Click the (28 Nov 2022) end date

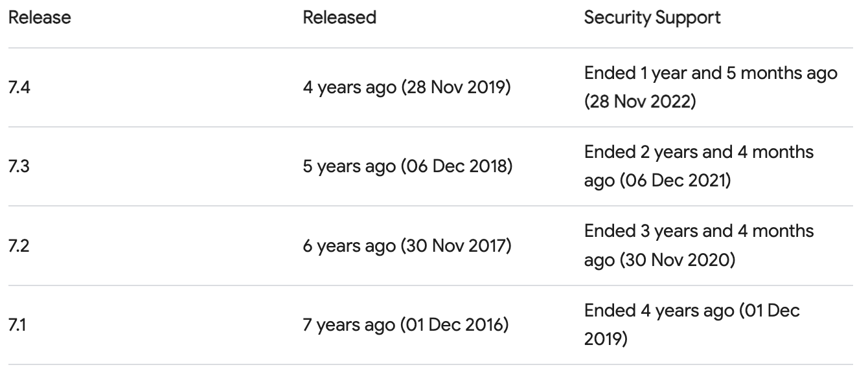click(x=641, y=102)
